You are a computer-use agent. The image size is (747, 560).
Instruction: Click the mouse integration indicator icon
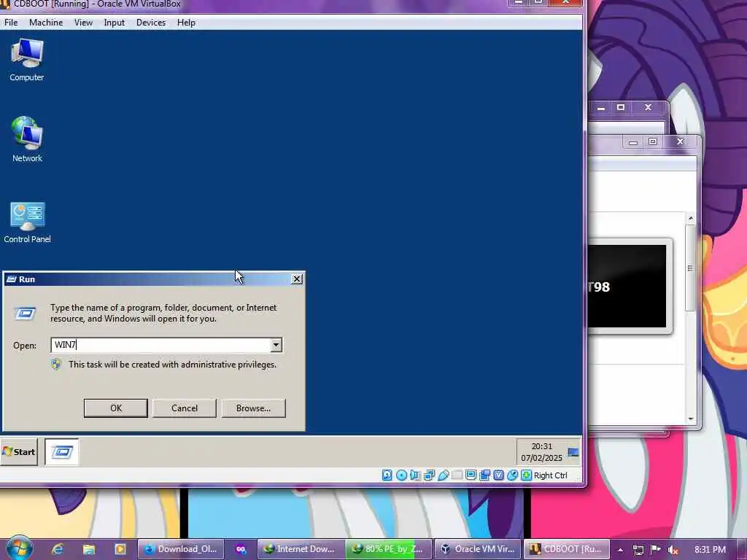click(x=512, y=475)
